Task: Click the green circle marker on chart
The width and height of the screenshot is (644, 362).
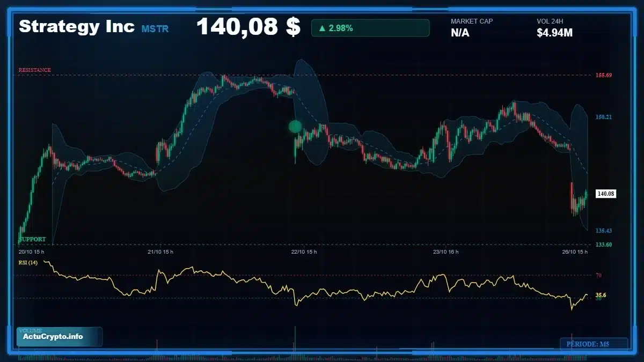Action: [295, 127]
